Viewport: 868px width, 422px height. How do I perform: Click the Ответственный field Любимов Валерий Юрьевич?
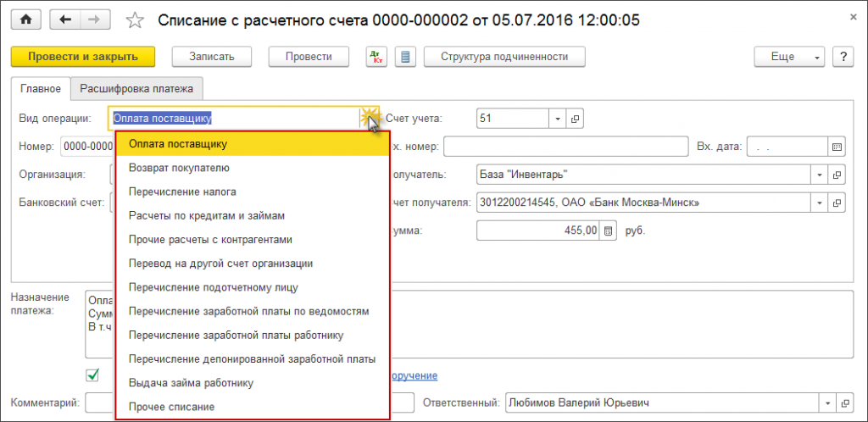[x=663, y=403]
